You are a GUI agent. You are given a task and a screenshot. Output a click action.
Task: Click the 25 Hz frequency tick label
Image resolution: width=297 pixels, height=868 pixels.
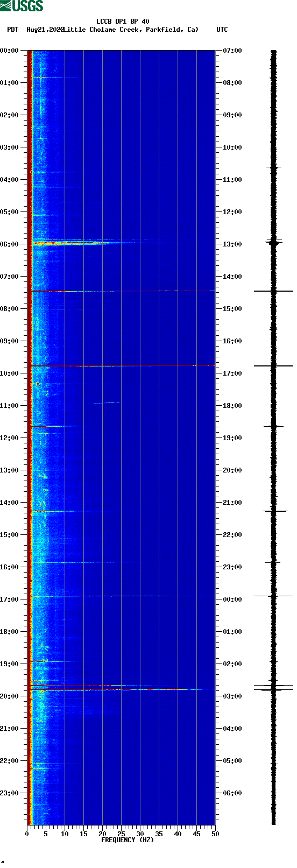pyautogui.click(x=121, y=835)
